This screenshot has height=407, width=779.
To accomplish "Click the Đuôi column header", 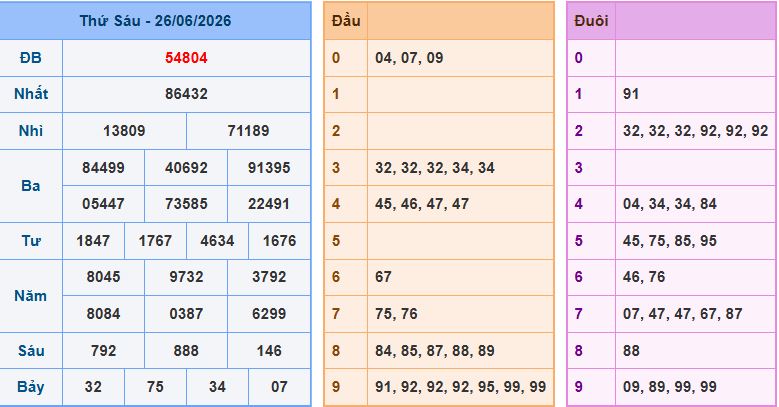I will coord(591,21).
